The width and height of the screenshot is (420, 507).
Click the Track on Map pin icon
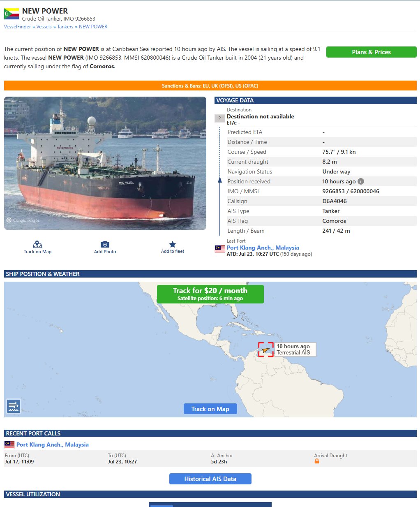37,244
